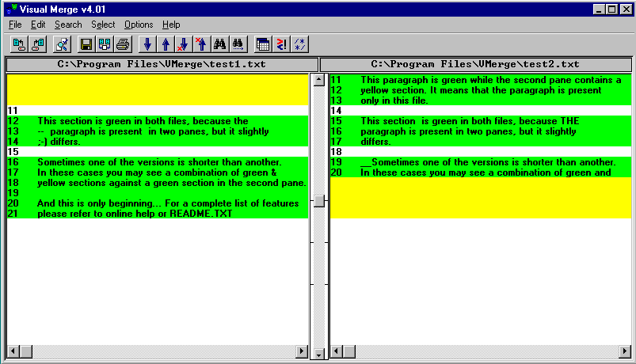Click the red and blue angle brackets exclamation icon

[x=281, y=44]
